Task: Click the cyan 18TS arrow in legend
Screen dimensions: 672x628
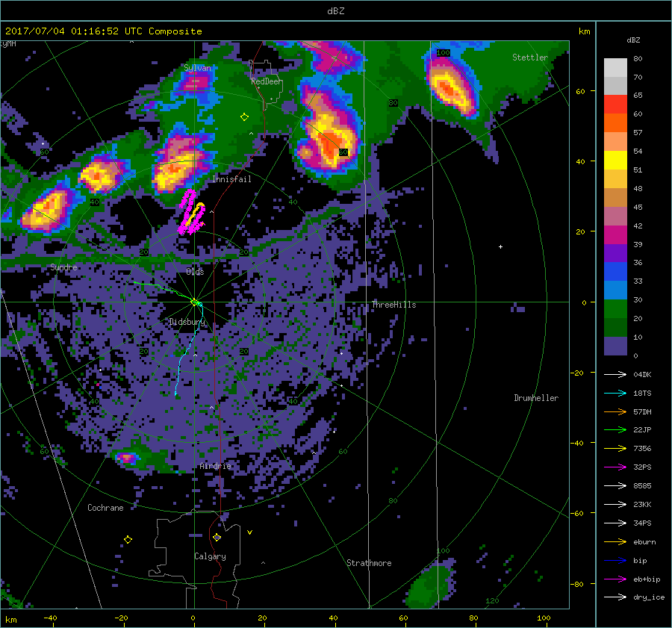Action: (x=615, y=393)
